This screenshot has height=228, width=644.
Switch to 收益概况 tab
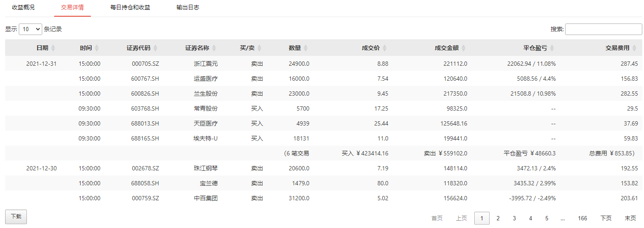[x=23, y=8]
